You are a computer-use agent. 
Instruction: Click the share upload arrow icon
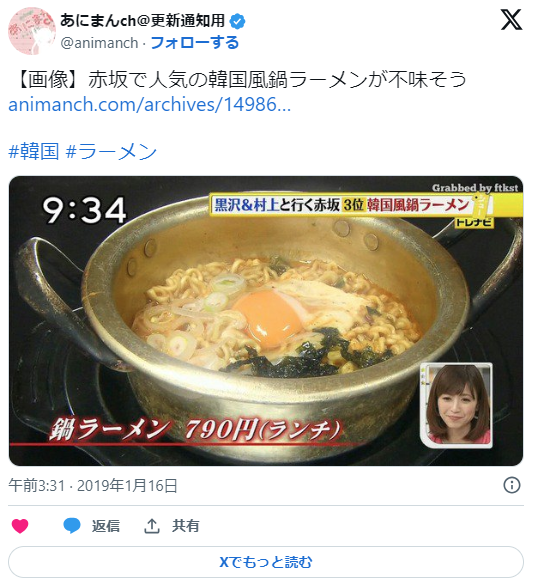tap(151, 526)
